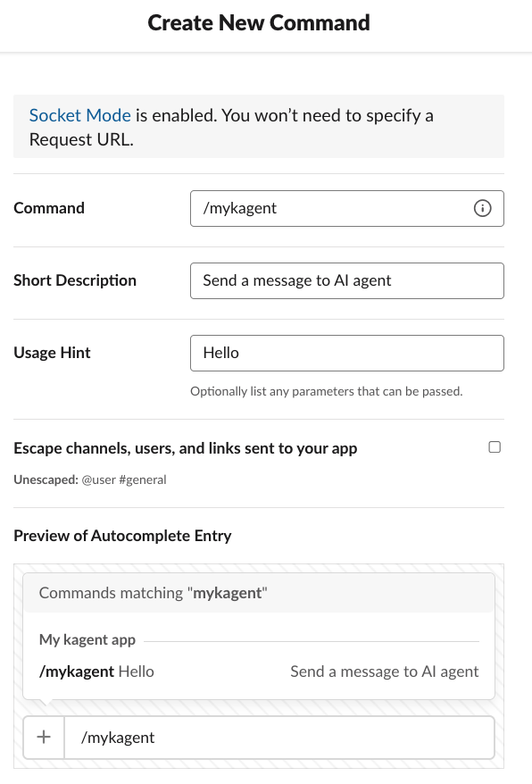
Task: Click the My kagent app section label
Action: point(87,640)
